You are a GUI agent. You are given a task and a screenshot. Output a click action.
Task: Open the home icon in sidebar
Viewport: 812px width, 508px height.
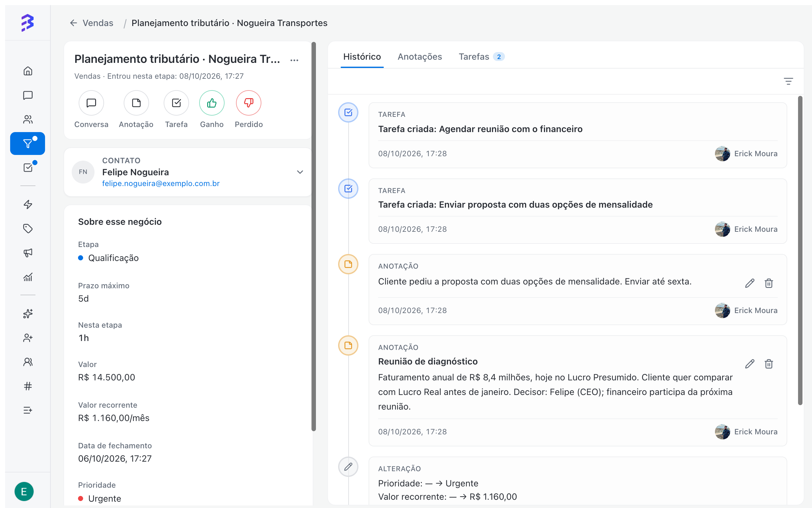pyautogui.click(x=28, y=71)
